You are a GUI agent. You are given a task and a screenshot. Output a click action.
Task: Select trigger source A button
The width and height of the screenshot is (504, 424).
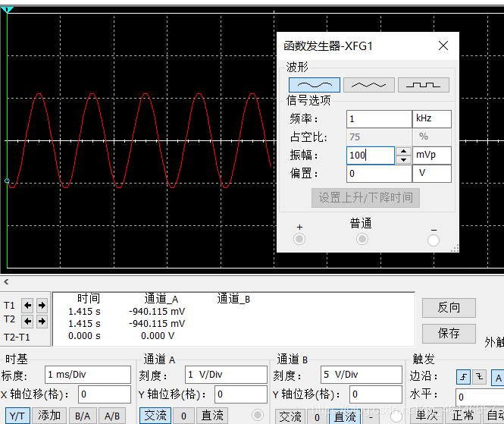pyautogui.click(x=498, y=378)
